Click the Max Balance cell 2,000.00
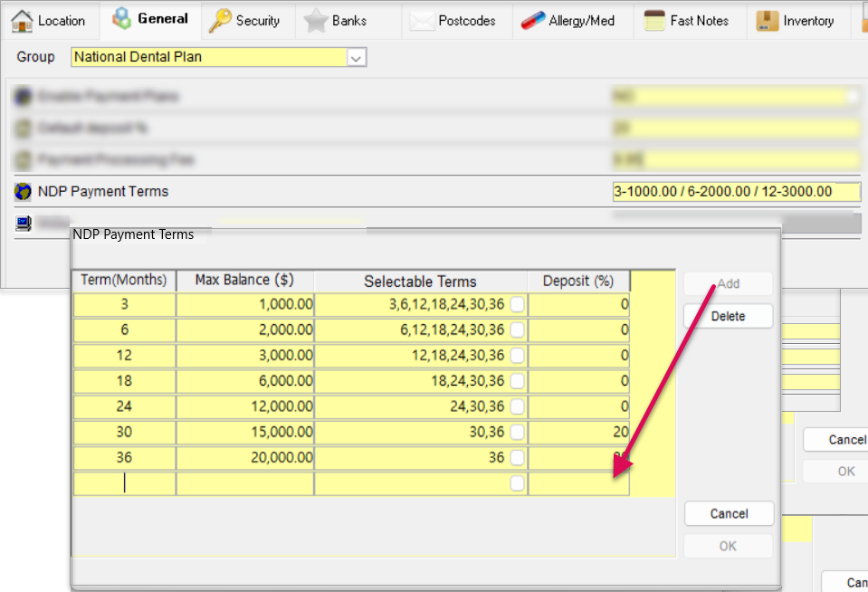 (x=244, y=330)
